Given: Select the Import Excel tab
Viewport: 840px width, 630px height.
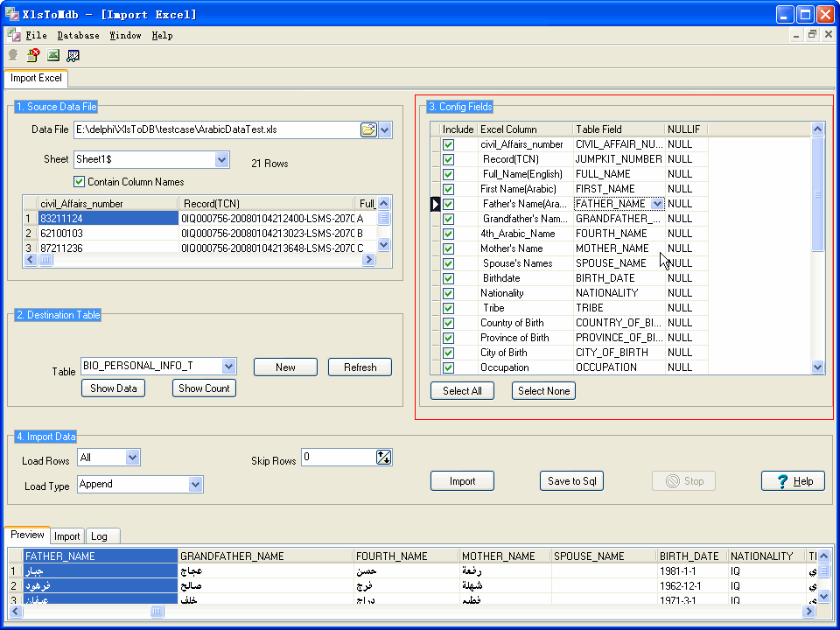Looking at the screenshot, I should click(x=36, y=78).
